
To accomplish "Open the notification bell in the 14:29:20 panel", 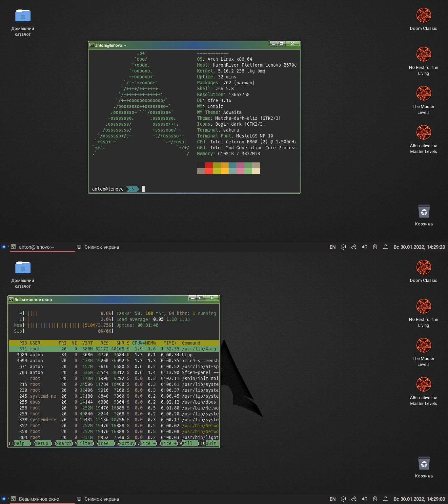I will tap(385, 247).
